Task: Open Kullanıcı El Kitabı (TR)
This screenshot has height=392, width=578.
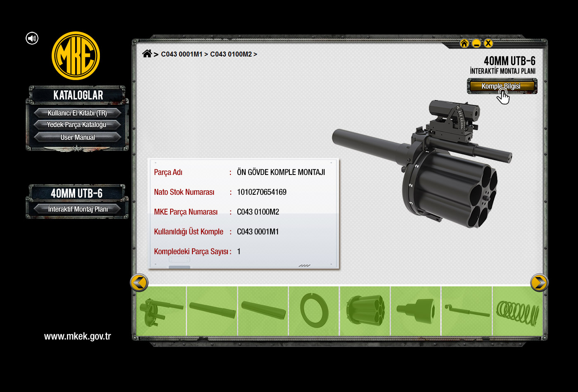Action: (x=77, y=113)
